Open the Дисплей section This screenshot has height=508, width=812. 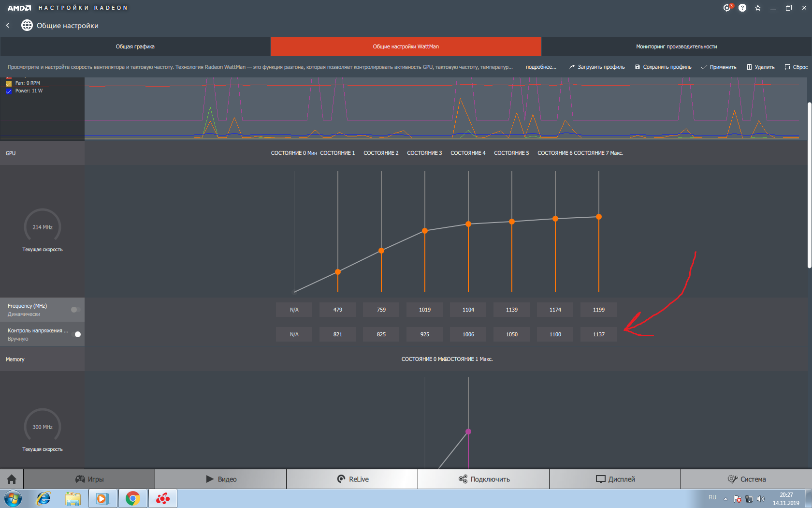pyautogui.click(x=615, y=479)
